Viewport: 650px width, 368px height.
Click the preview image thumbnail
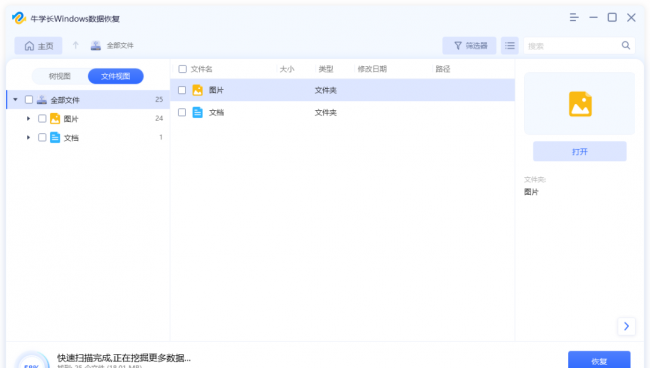pos(580,104)
